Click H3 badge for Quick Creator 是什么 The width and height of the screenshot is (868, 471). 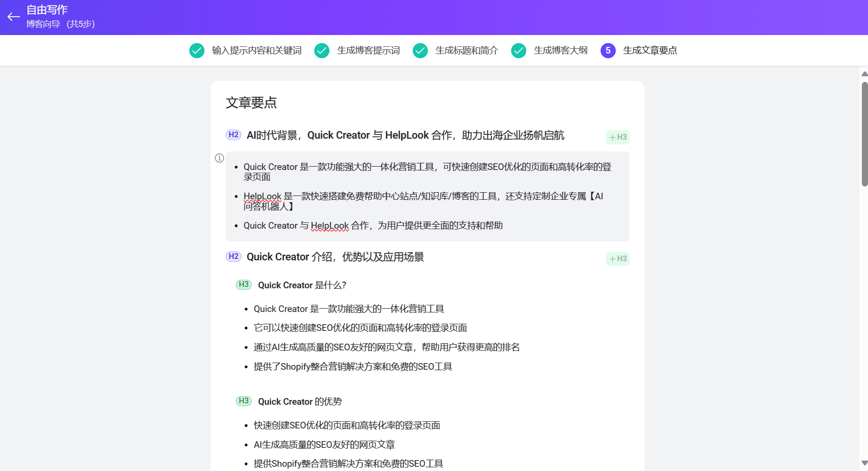click(x=244, y=284)
